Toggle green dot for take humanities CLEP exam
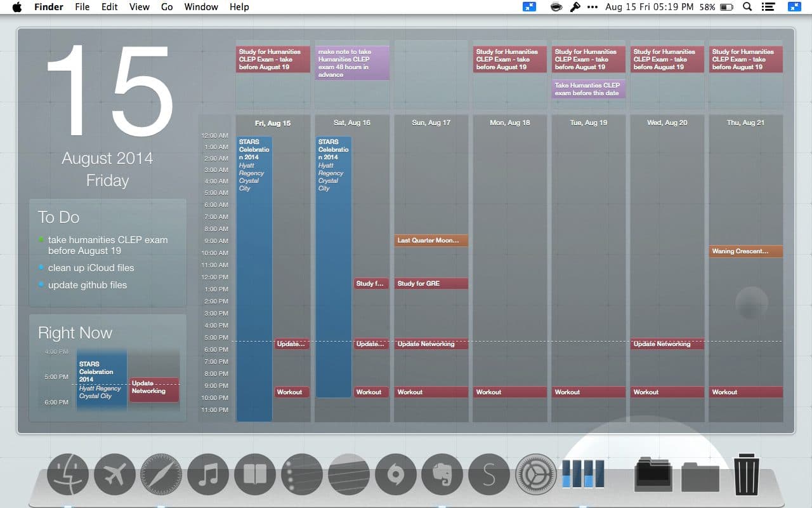The width and height of the screenshot is (812, 508). coord(41,240)
